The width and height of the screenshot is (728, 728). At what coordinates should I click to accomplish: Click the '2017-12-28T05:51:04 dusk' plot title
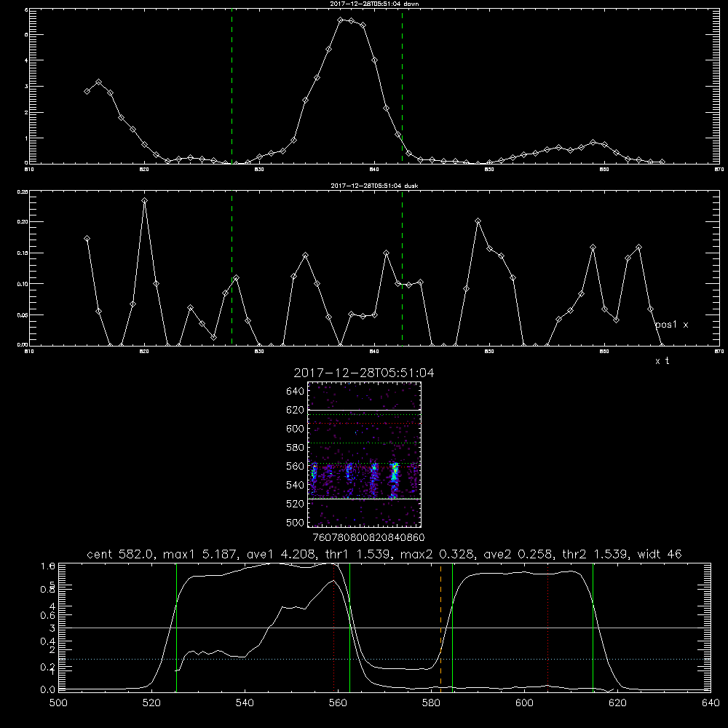tap(374, 186)
